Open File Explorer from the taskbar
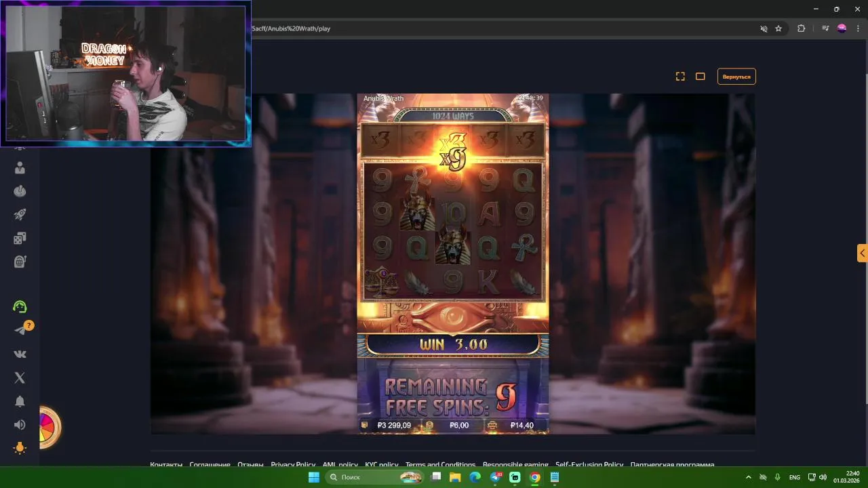Screen dimensions: 868x488 [455, 477]
